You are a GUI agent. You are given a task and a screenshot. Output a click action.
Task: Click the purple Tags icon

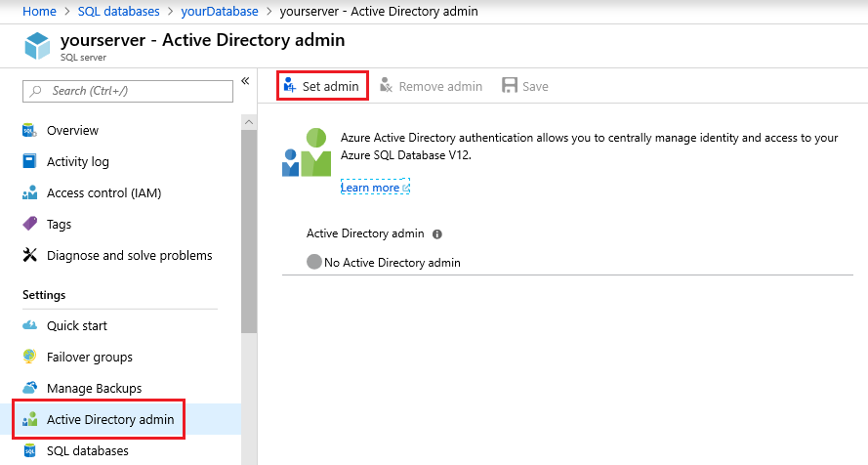[x=29, y=224]
